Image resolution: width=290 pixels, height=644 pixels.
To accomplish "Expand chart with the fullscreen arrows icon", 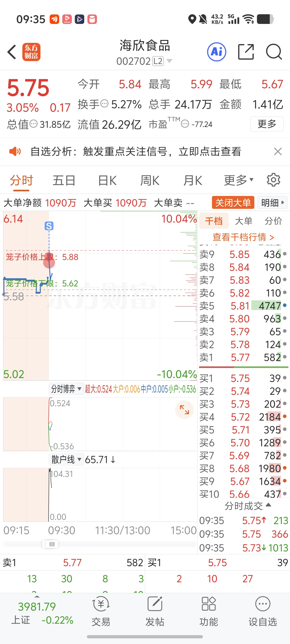I will click(x=184, y=410).
